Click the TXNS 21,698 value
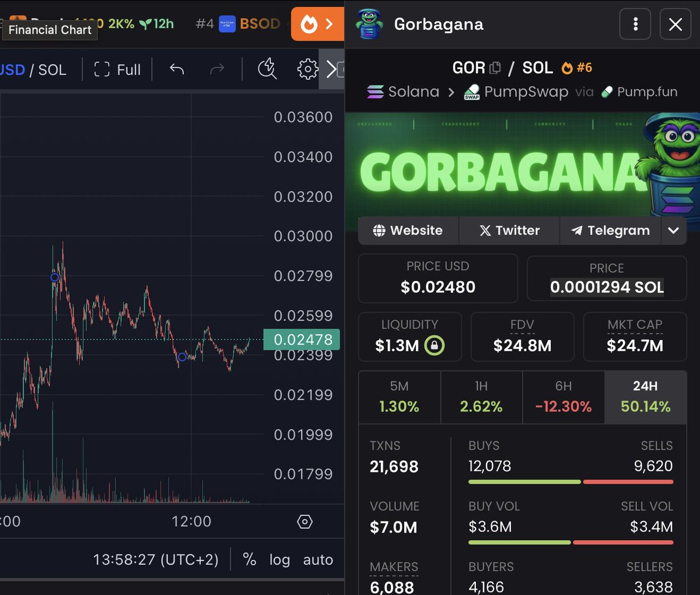The width and height of the screenshot is (700, 595). point(394,467)
